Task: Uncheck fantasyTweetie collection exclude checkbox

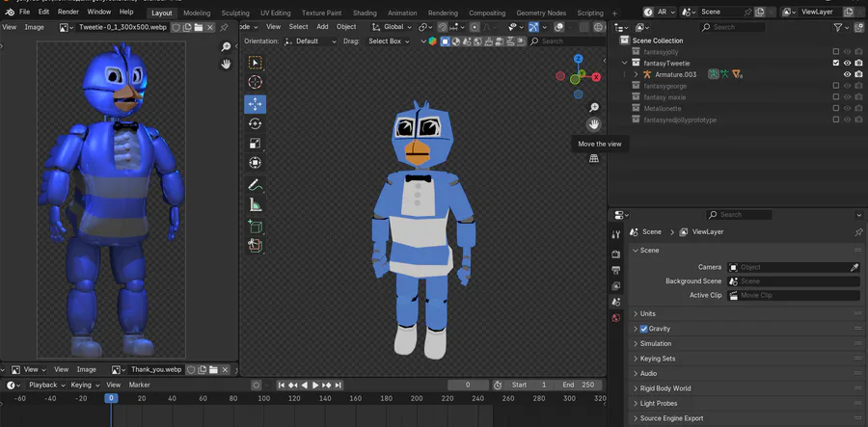Action: click(x=835, y=63)
